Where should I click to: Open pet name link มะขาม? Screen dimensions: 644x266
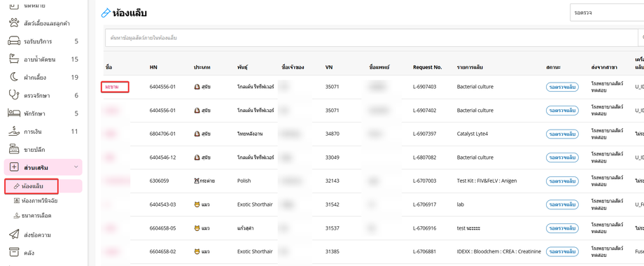[111, 87]
